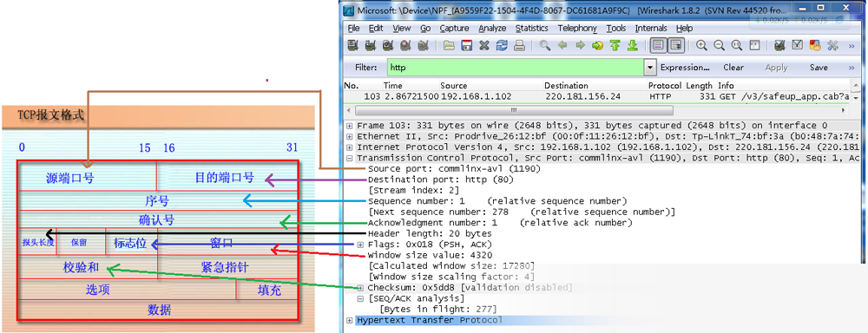Image resolution: width=868 pixels, height=333 pixels.
Task: Find a packet magnifier icon
Action: point(545,45)
